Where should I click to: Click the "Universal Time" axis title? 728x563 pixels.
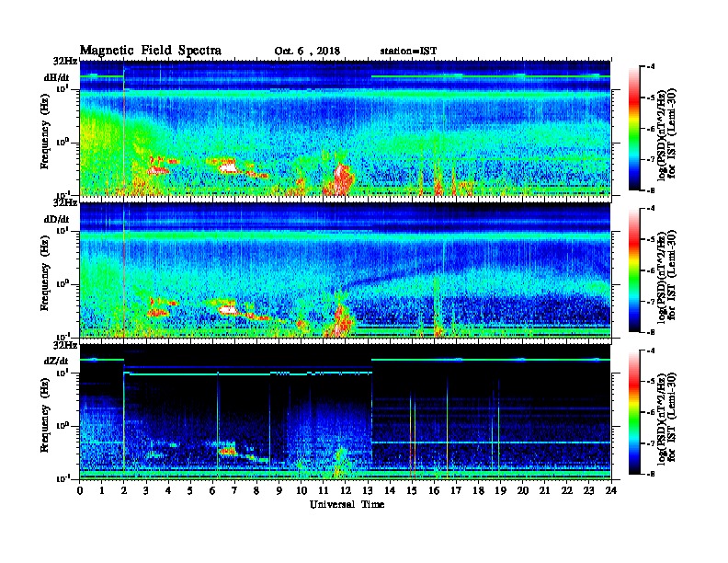pyautogui.click(x=347, y=504)
